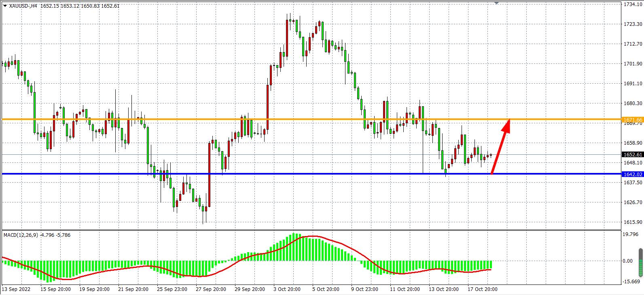Click the 27 Sep 20:00 time label
This screenshot has height=295, width=644.
tap(210, 289)
